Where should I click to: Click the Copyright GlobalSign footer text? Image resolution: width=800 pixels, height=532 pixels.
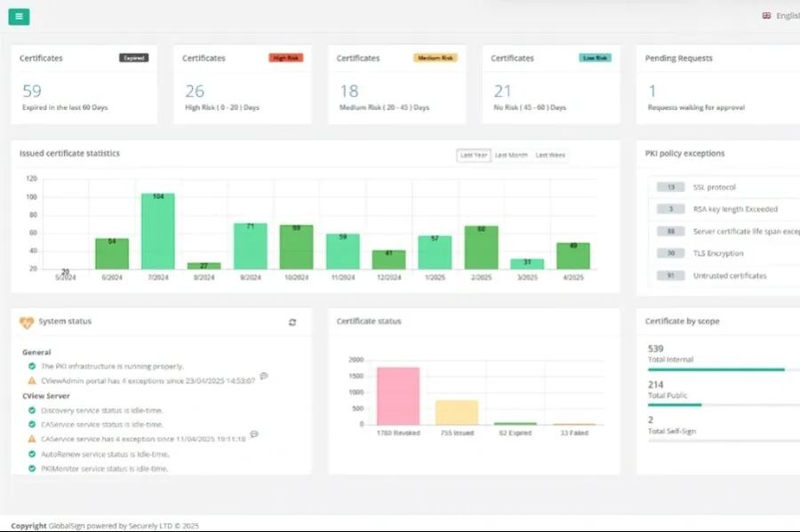[105, 526]
